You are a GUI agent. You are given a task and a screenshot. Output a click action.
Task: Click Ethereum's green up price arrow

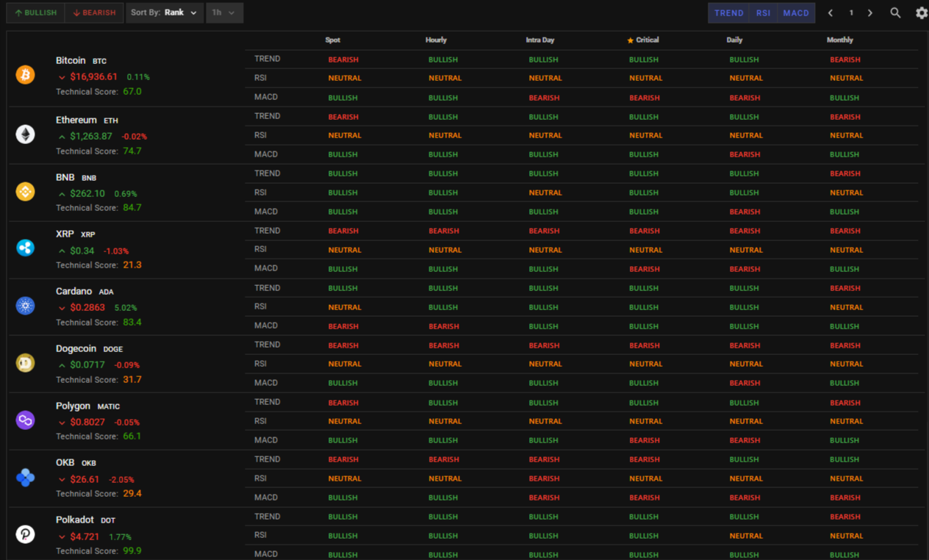coord(62,137)
